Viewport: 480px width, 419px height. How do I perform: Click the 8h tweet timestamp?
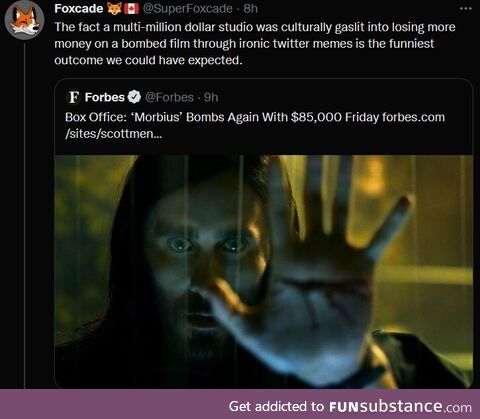tap(250, 8)
